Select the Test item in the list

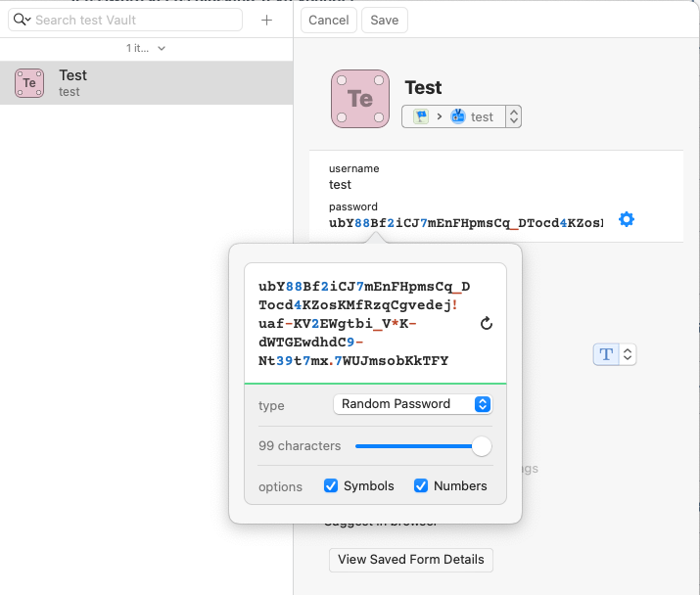[146, 83]
